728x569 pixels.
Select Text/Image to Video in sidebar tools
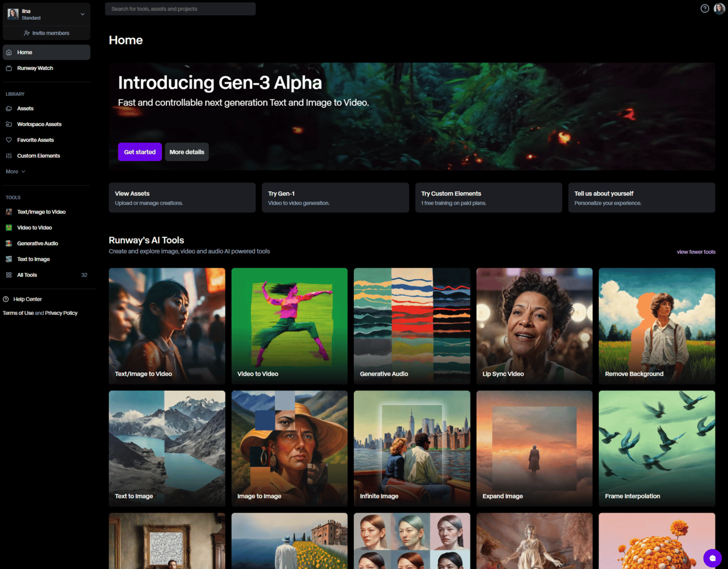[x=46, y=212]
